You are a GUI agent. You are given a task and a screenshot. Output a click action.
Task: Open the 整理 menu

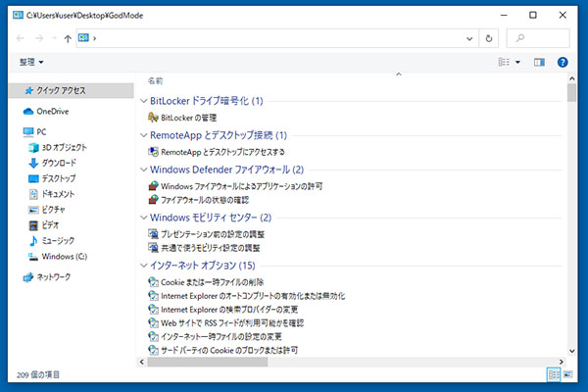tap(30, 62)
